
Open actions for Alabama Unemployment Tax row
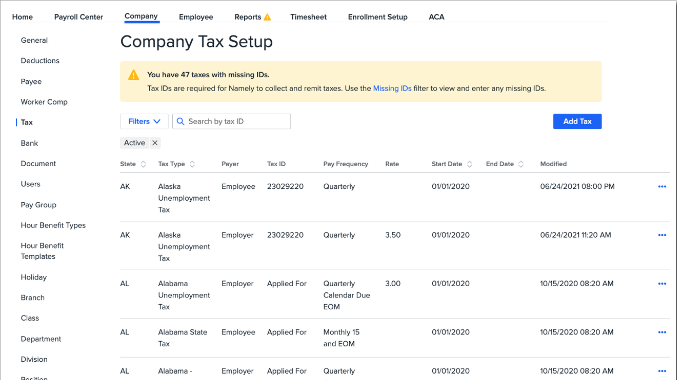click(x=662, y=284)
